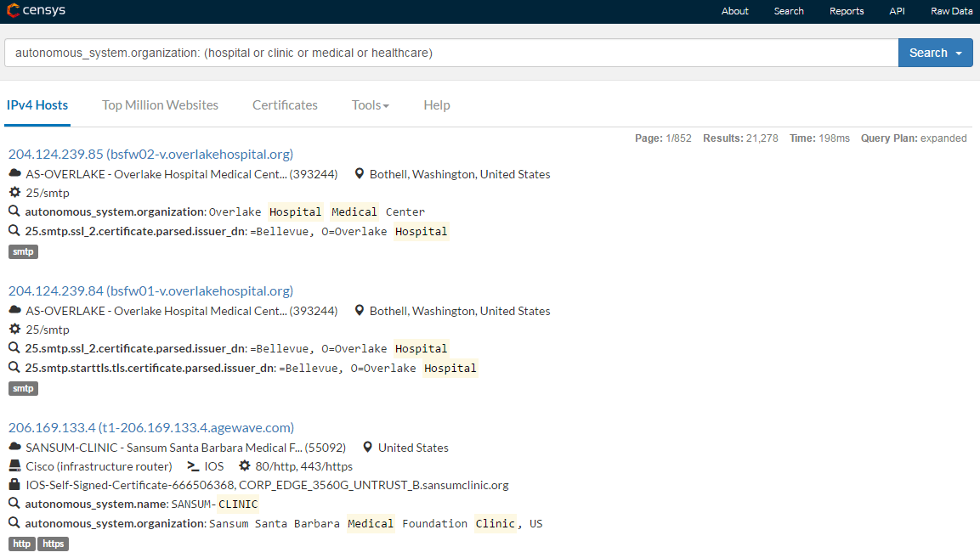980x558 pixels.
Task: Open Reports in top navigation
Action: pyautogui.click(x=847, y=11)
